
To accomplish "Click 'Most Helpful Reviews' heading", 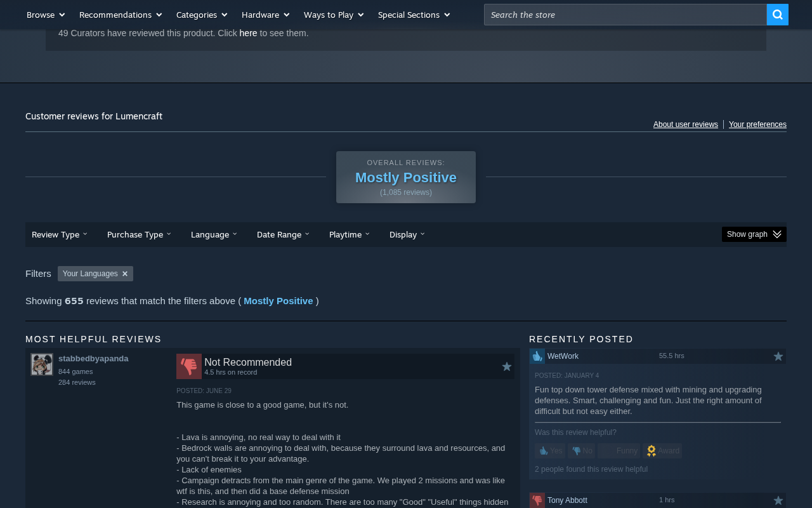I will 93,339.
